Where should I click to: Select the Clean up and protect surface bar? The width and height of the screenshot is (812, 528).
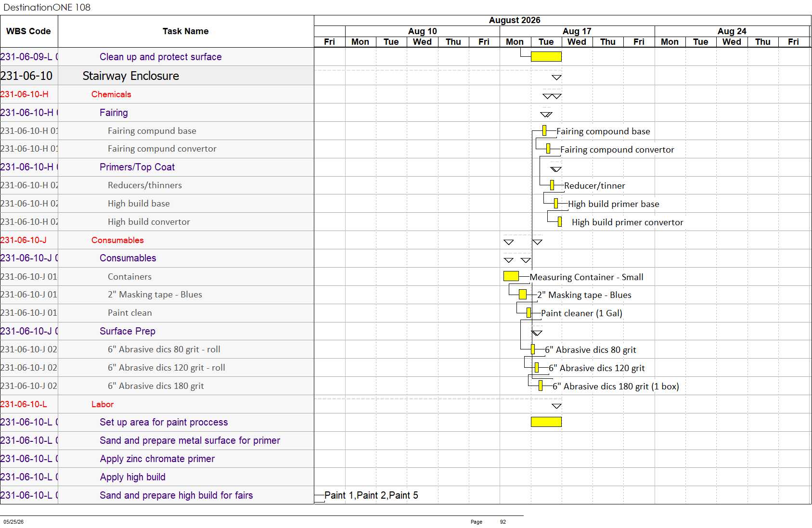click(546, 57)
